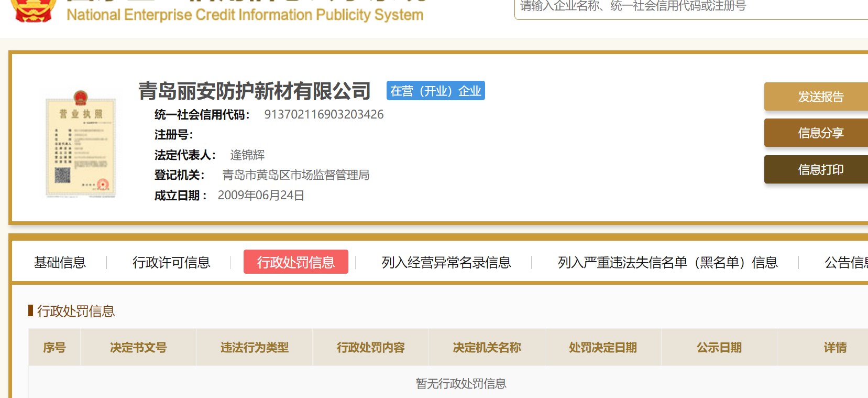Image resolution: width=868 pixels, height=398 pixels.
Task: Switch to the 行政许可信息 tab
Action: 171,262
